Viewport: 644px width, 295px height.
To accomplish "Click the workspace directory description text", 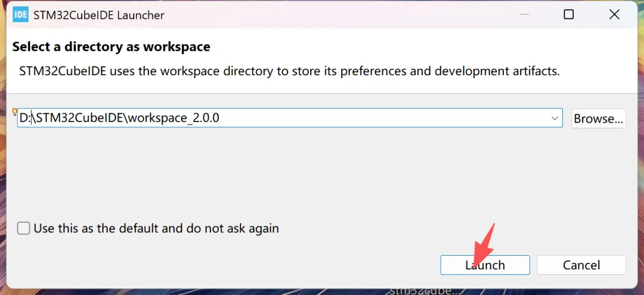I will (x=289, y=72).
